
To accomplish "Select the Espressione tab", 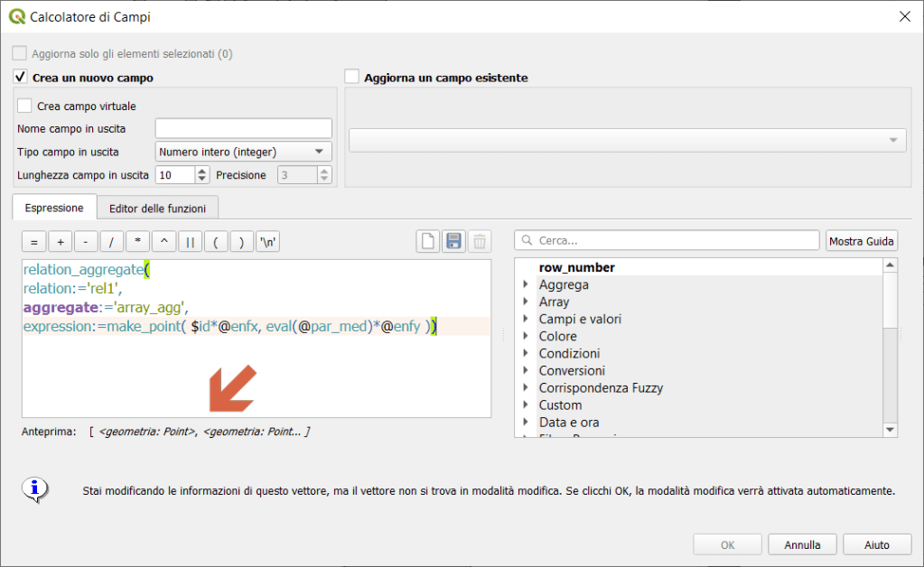I will pyautogui.click(x=54, y=208).
